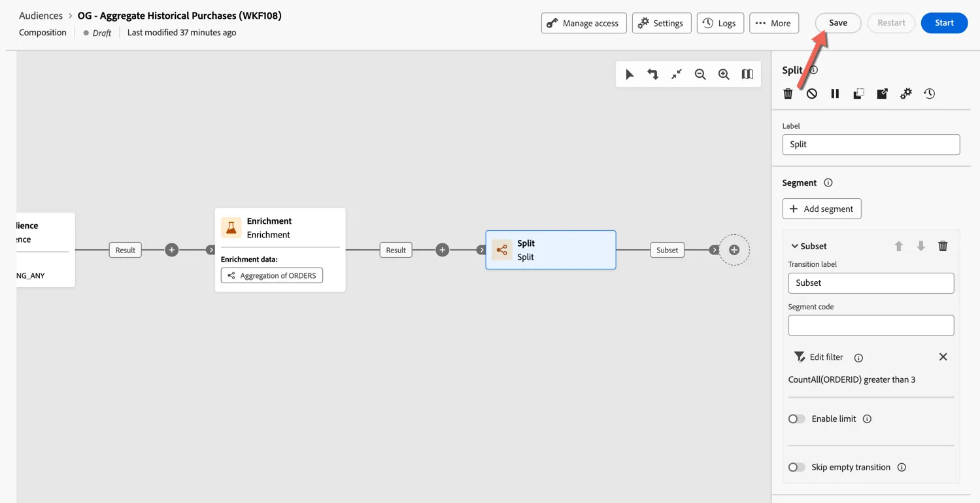This screenshot has height=503, width=980.
Task: Add activity after the Subset transition
Action: click(734, 250)
